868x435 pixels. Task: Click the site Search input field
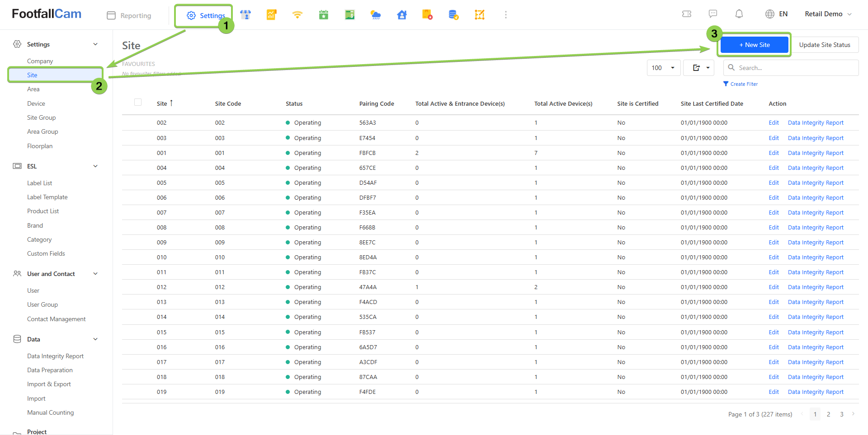[796, 68]
